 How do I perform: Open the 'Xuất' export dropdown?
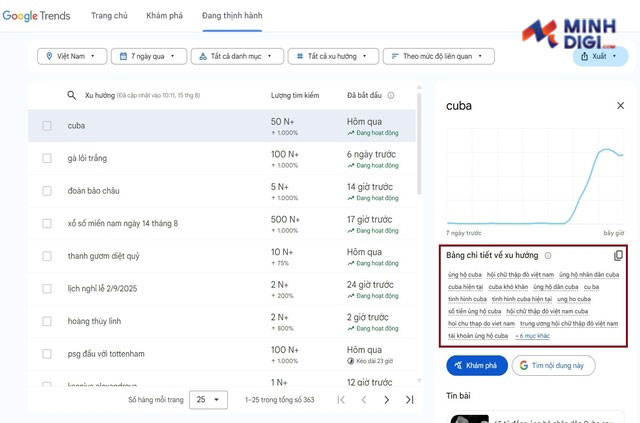(600, 56)
